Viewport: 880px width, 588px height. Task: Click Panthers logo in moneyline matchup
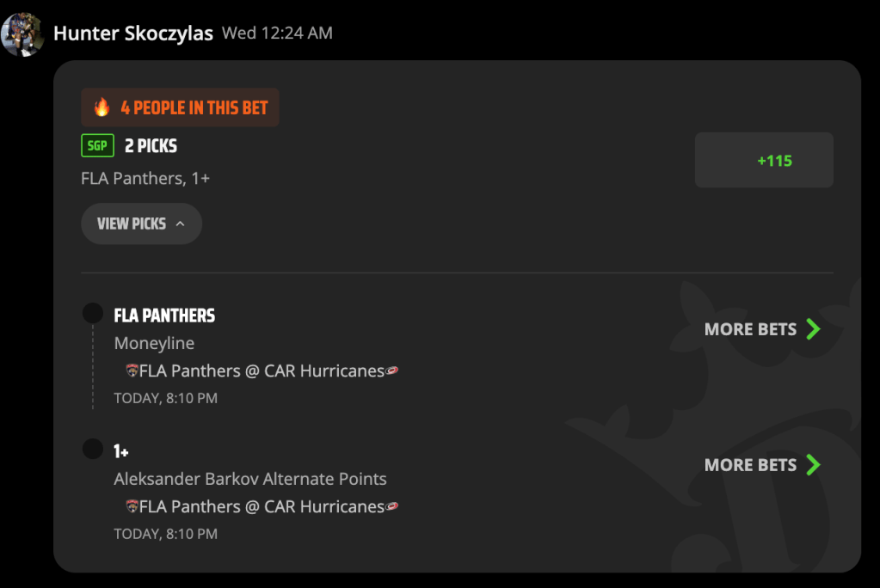(132, 371)
